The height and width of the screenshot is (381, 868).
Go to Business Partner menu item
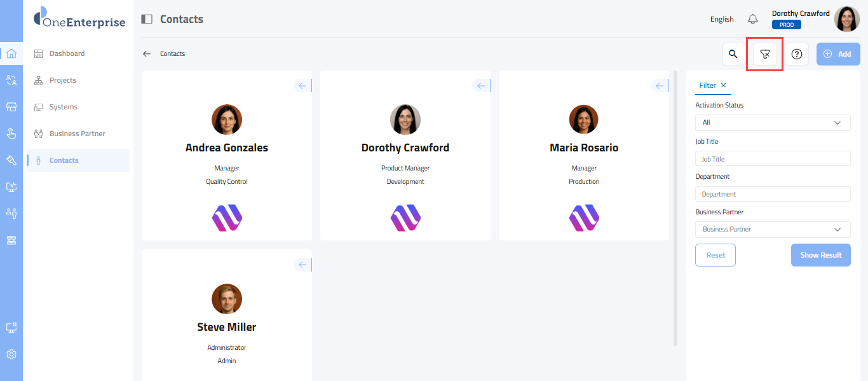[77, 134]
